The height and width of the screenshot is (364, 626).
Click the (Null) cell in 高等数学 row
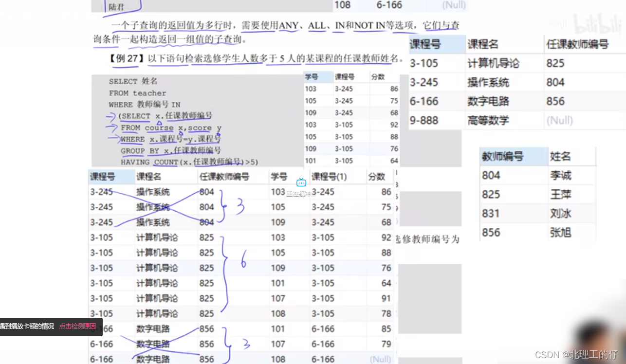pyautogui.click(x=560, y=120)
